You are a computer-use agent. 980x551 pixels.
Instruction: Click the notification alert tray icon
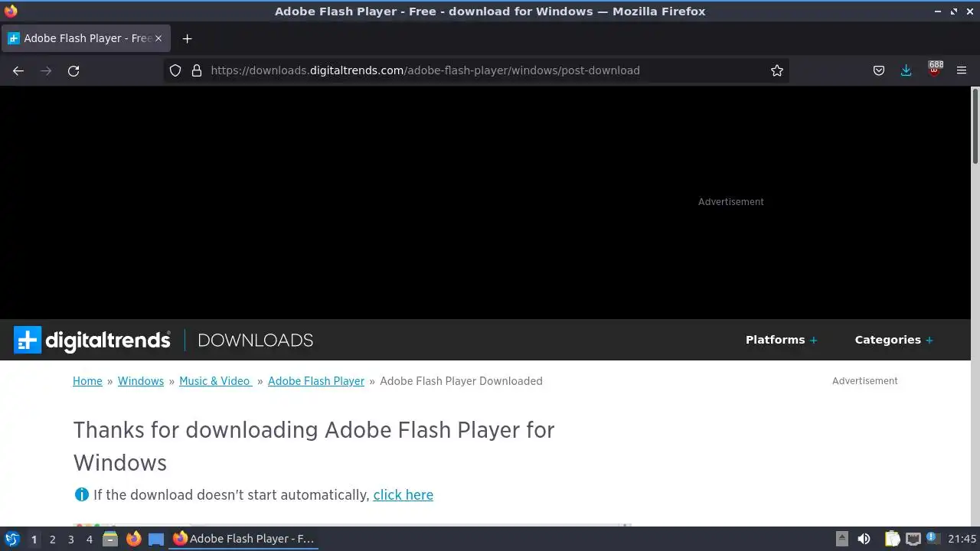click(933, 538)
